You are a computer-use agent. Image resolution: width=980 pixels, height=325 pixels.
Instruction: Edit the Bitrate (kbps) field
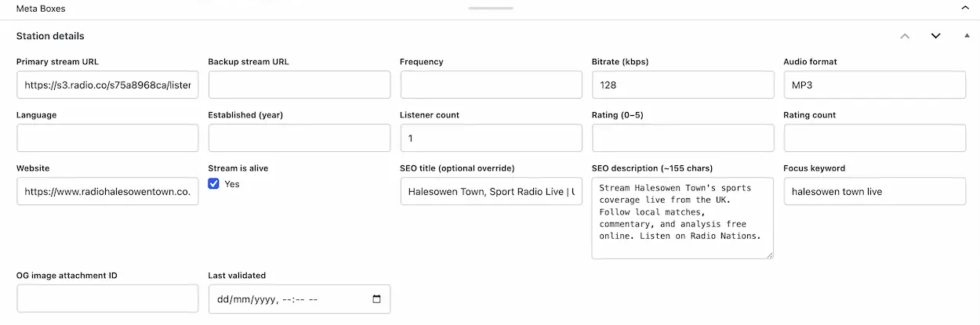pos(683,85)
